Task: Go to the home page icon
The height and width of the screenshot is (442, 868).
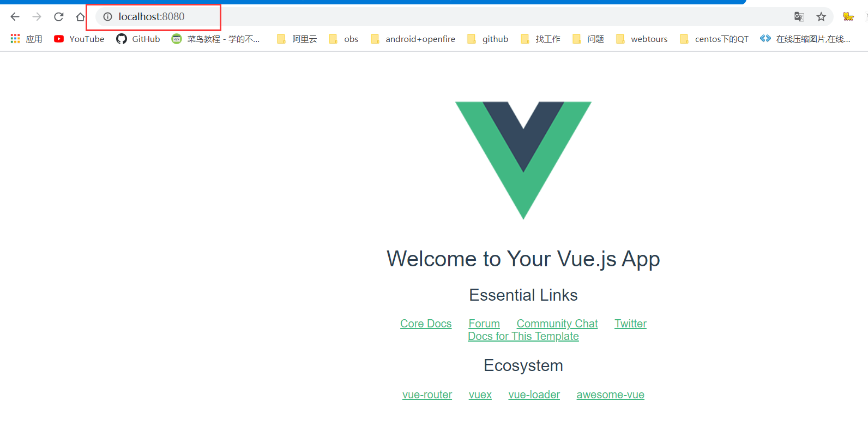Action: [80, 17]
